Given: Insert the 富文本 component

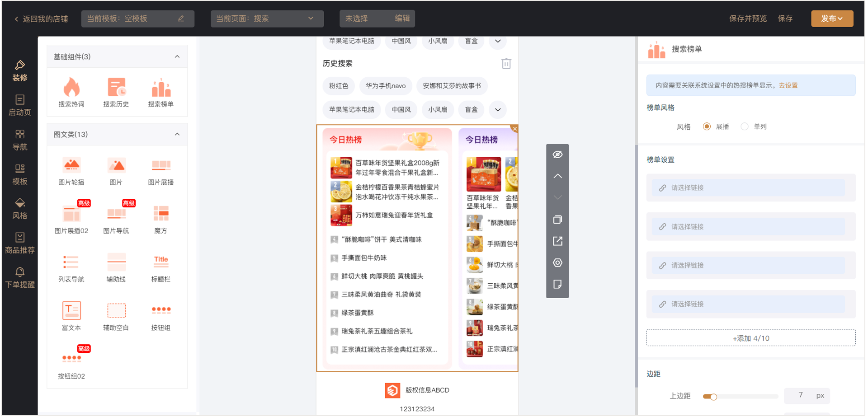Looking at the screenshot, I should (71, 311).
